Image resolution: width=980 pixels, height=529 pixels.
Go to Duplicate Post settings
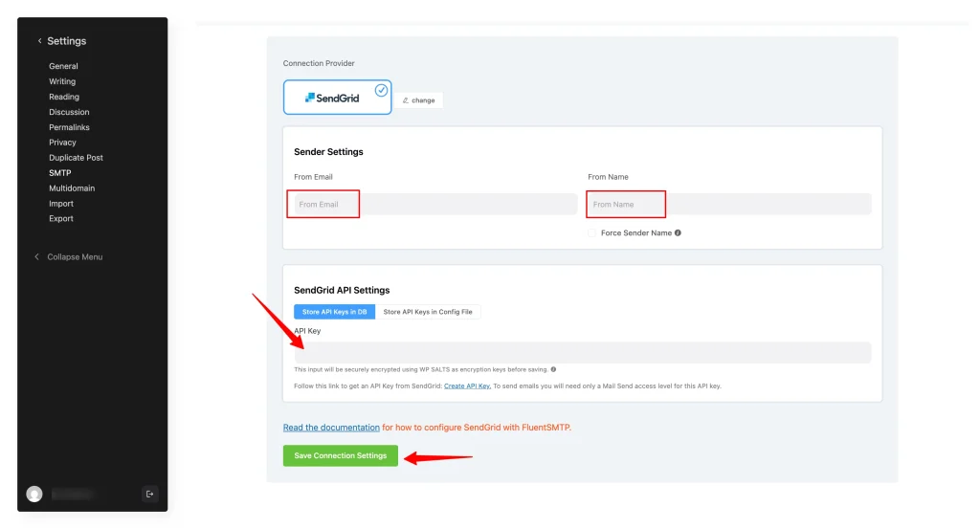point(76,158)
